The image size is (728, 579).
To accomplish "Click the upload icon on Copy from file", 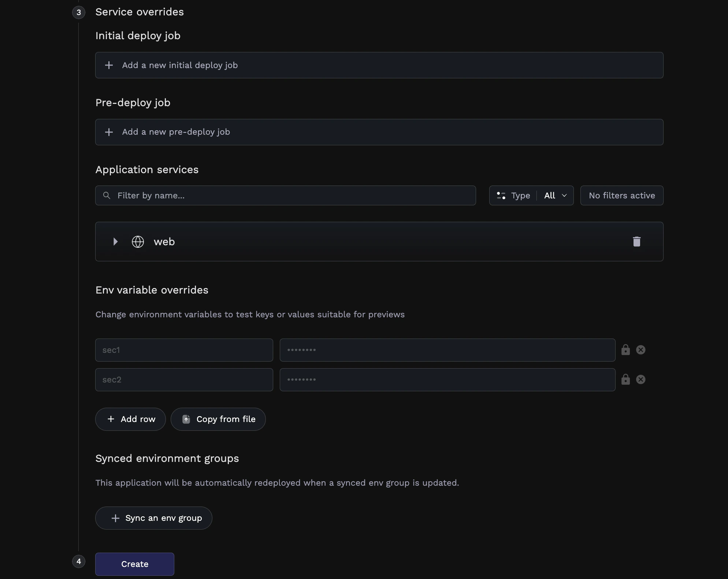I will (187, 419).
